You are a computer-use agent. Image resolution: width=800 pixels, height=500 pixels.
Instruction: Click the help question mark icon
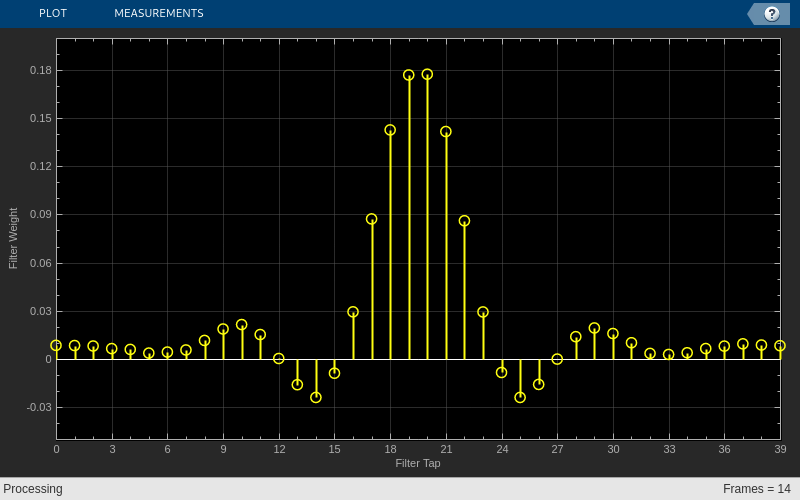coord(771,14)
